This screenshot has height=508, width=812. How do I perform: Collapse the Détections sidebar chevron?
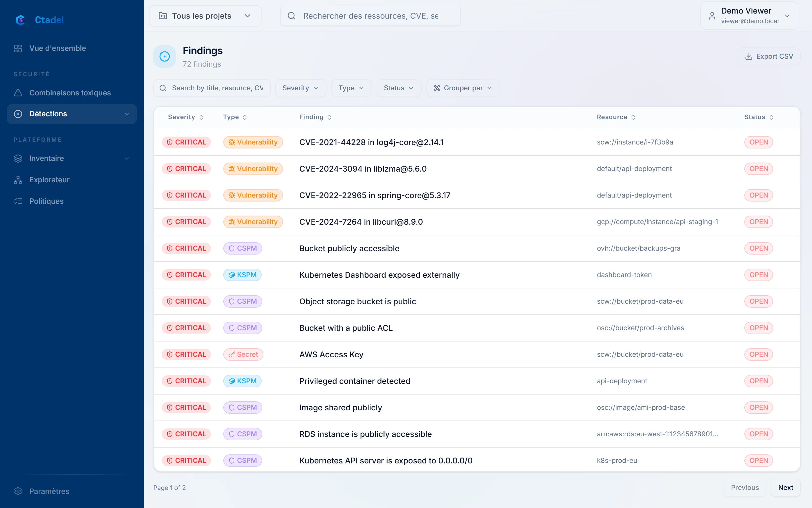point(127,114)
